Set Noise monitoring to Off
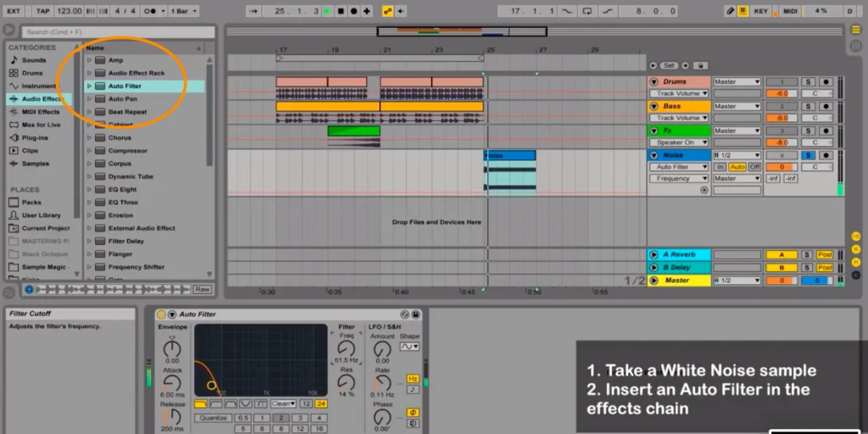Image resolution: width=868 pixels, height=434 pixels. [x=754, y=167]
